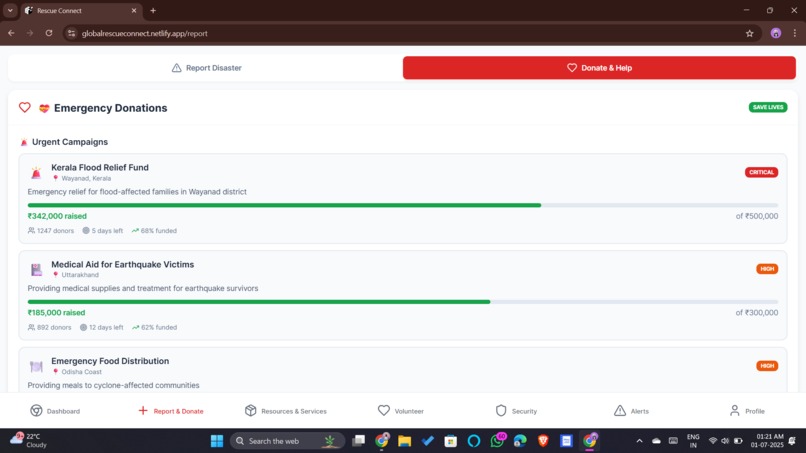Open the tab search dropdown arrow
Viewport: 806px width, 453px height.
(x=10, y=10)
